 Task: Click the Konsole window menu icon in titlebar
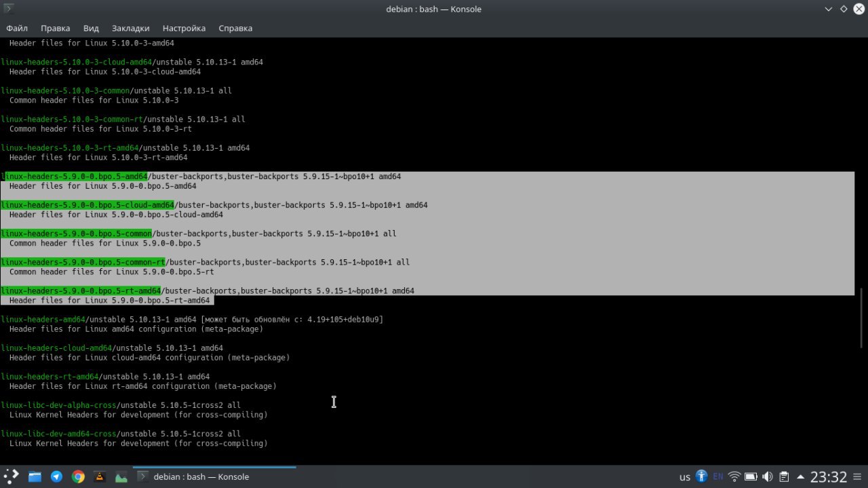point(9,9)
